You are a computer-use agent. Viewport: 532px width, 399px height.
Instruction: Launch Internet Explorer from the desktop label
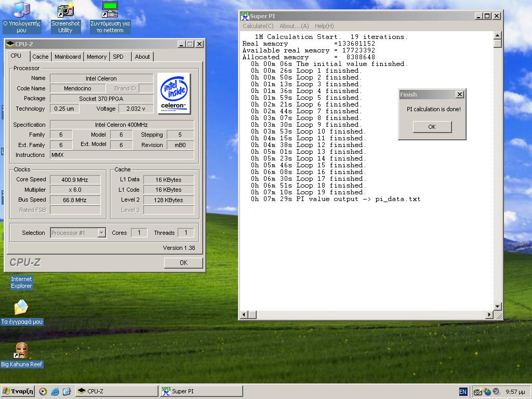21,282
